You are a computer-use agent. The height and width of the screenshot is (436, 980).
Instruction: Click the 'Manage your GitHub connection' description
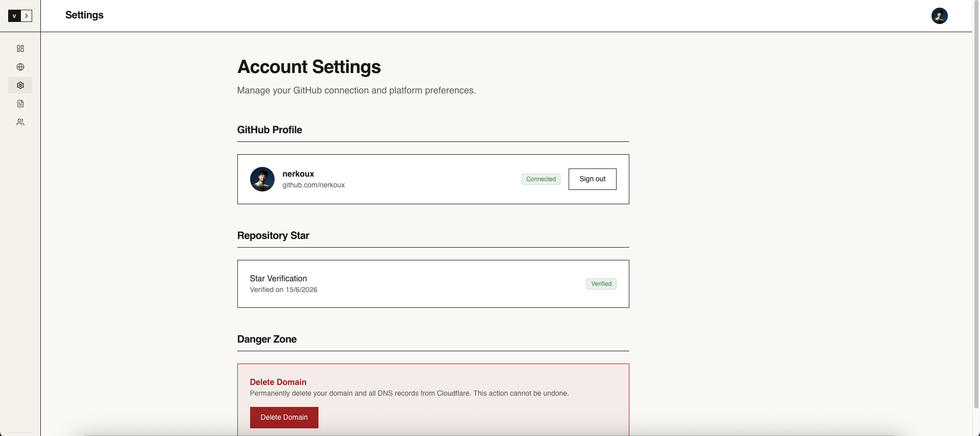[x=357, y=90]
